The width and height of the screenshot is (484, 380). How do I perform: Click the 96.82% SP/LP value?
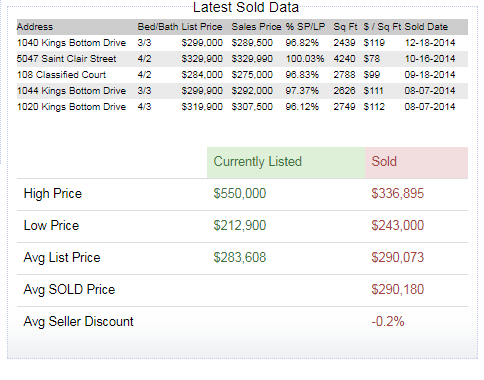coord(302,43)
